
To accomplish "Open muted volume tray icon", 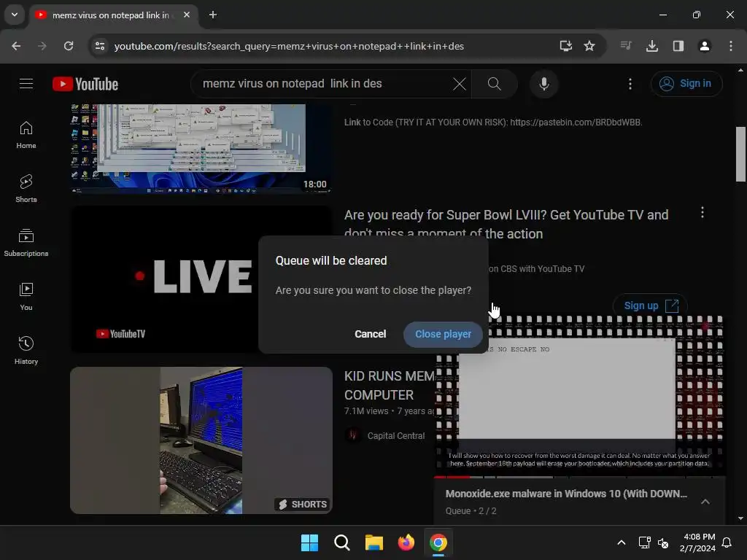I will (662, 542).
